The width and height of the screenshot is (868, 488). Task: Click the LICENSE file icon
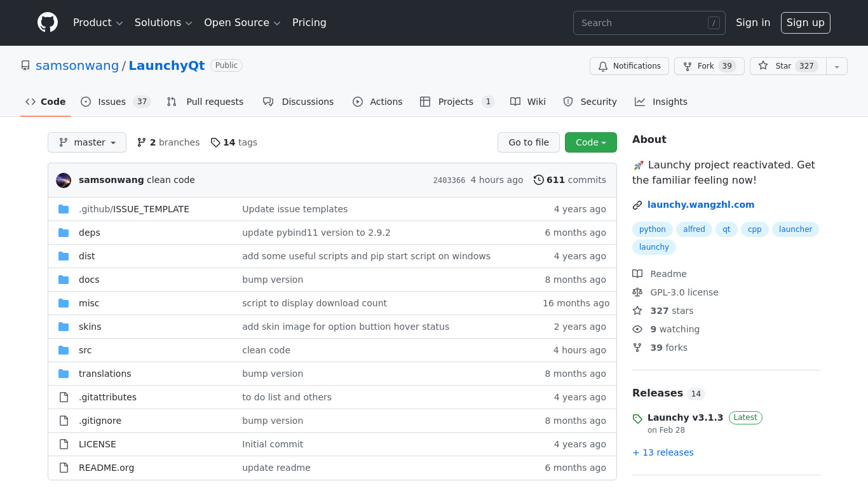click(64, 444)
